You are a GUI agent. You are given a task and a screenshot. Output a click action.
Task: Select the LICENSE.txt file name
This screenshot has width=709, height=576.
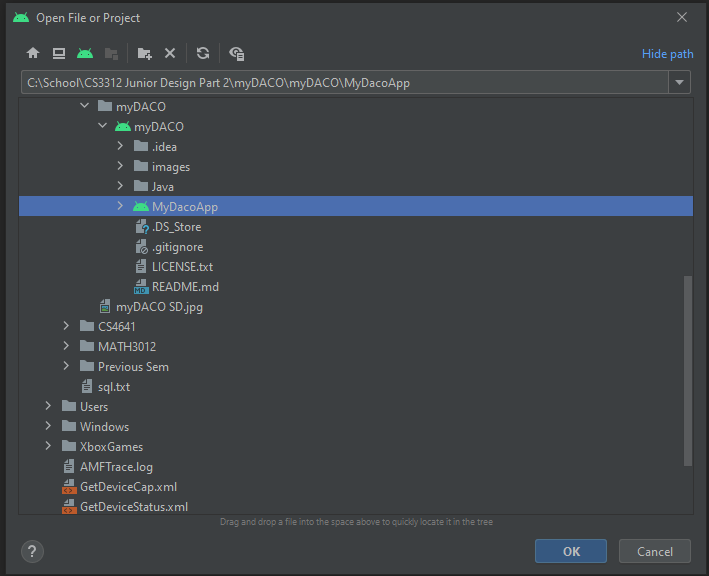point(182,267)
